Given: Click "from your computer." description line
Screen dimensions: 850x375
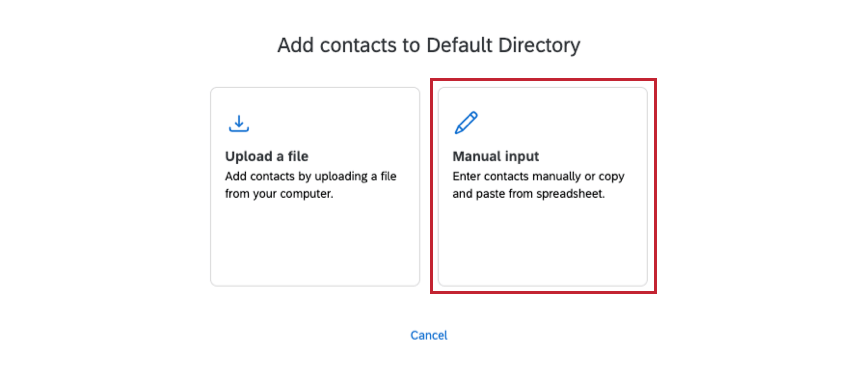Looking at the screenshot, I should coord(279,194).
